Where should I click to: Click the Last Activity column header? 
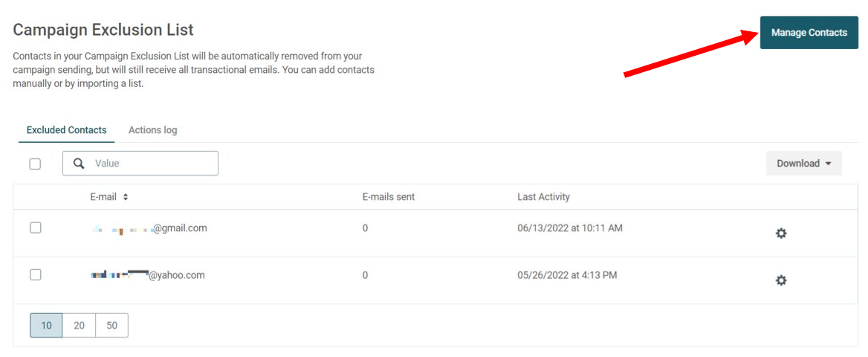tap(543, 197)
